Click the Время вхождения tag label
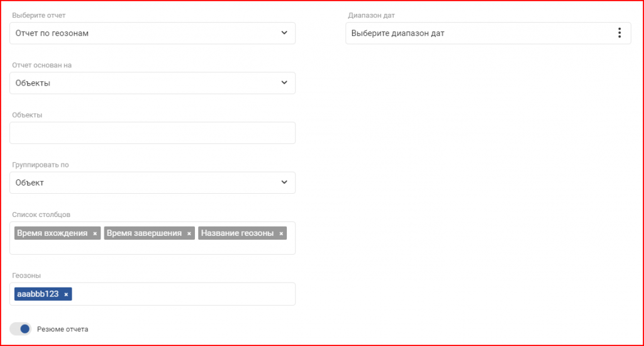Image resolution: width=644 pixels, height=346 pixels. (52, 233)
